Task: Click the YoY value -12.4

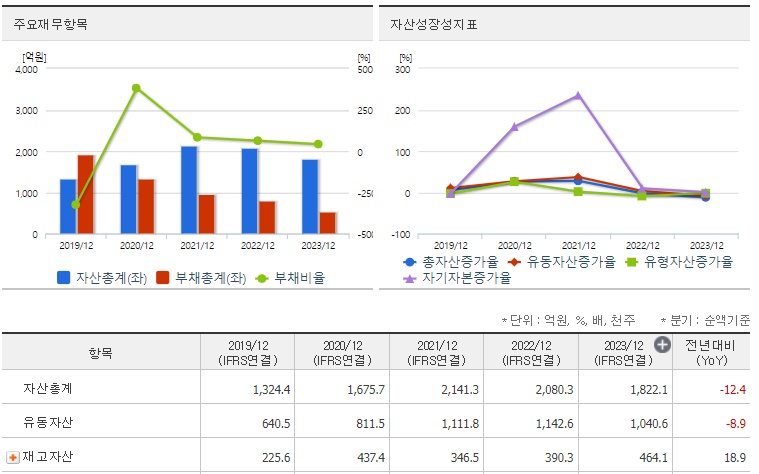Action: click(x=732, y=389)
